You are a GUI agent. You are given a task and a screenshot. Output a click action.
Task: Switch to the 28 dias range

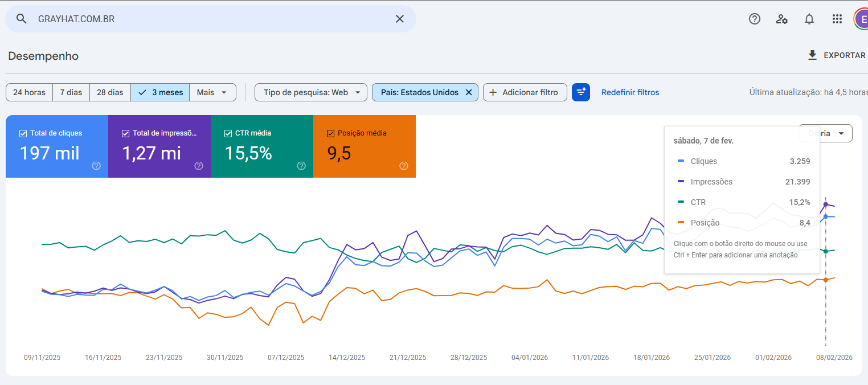[x=110, y=92]
